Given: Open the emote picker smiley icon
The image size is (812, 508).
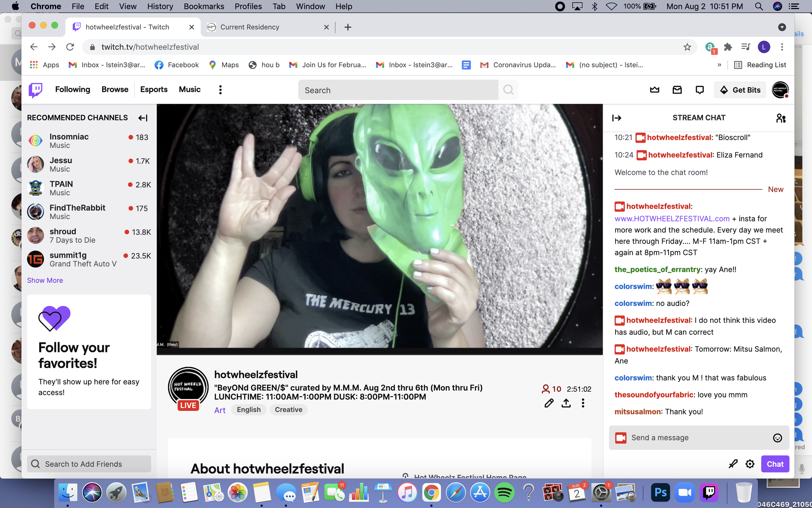Looking at the screenshot, I should click(x=778, y=438).
